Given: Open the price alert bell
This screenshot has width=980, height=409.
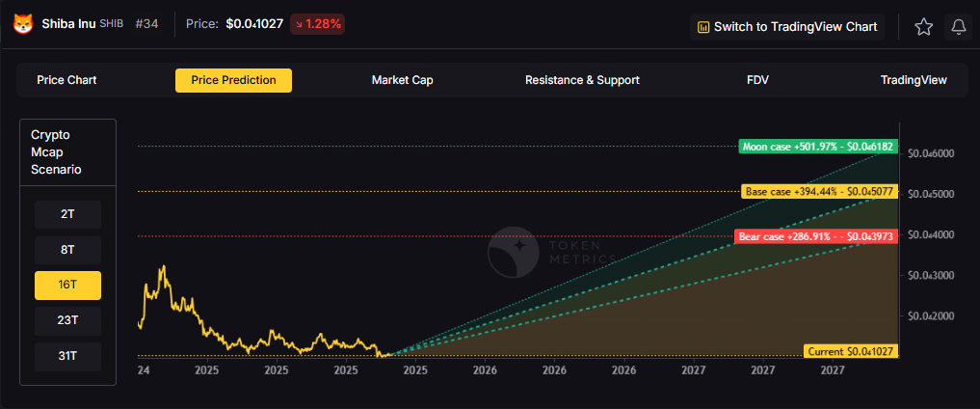Looking at the screenshot, I should [958, 27].
